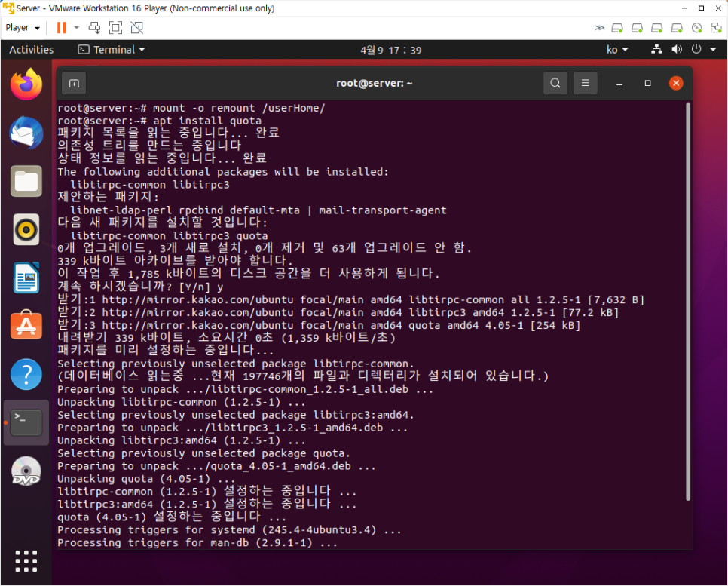Click the terminal title 'root@server: ~'
728x586 pixels.
tap(375, 83)
